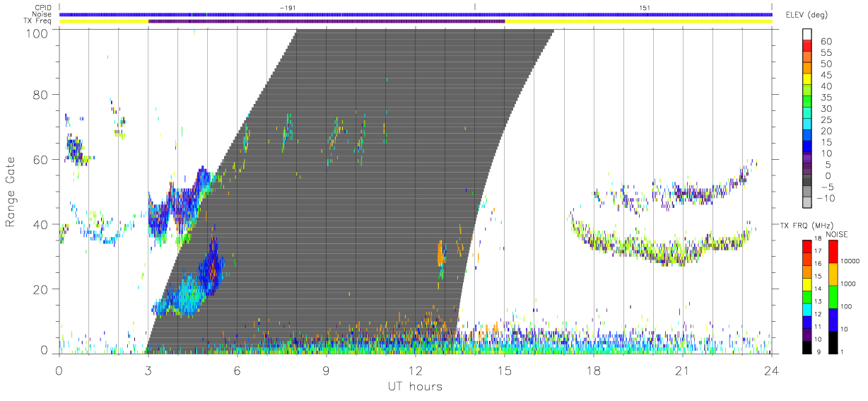Click the 80 tick on Range Gate axis
The image size is (868, 401).
click(41, 95)
